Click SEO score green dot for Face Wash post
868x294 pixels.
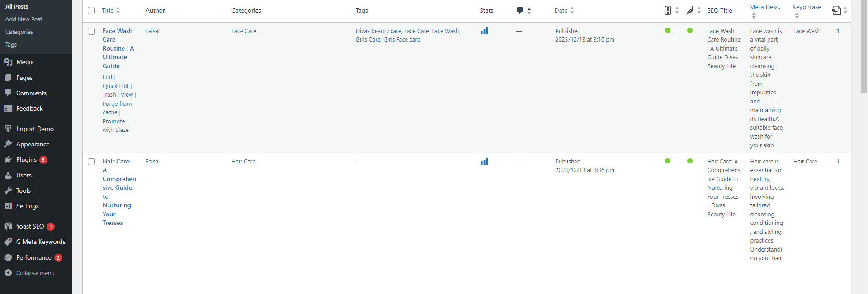[x=668, y=30]
